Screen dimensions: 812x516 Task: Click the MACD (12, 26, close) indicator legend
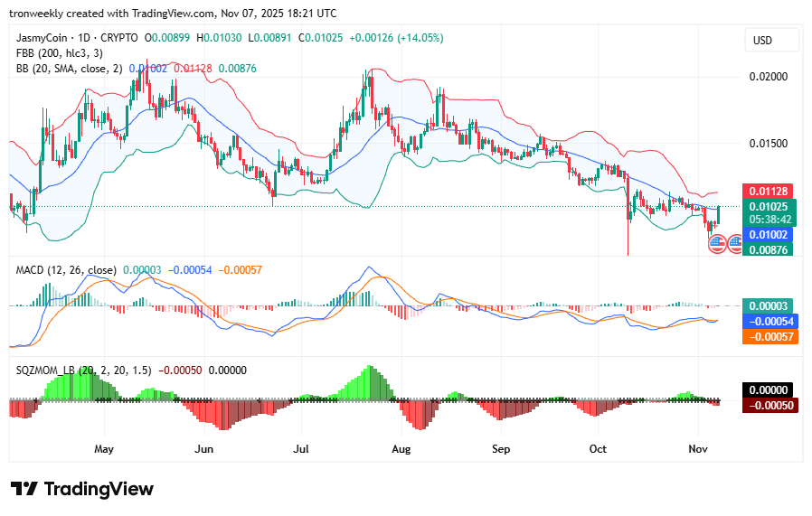coord(65,270)
